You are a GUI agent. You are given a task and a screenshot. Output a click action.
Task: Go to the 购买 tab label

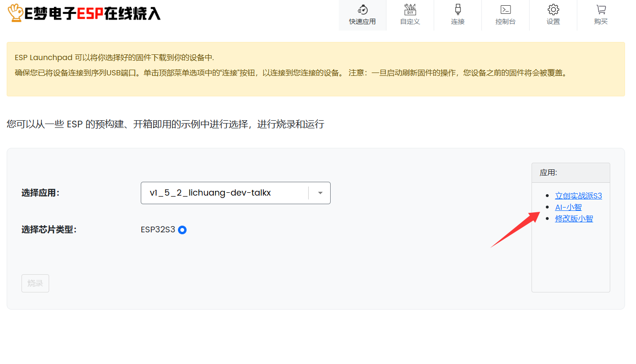click(x=601, y=22)
